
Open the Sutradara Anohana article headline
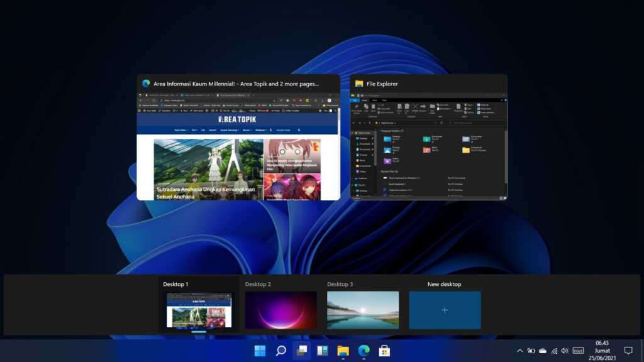click(206, 193)
